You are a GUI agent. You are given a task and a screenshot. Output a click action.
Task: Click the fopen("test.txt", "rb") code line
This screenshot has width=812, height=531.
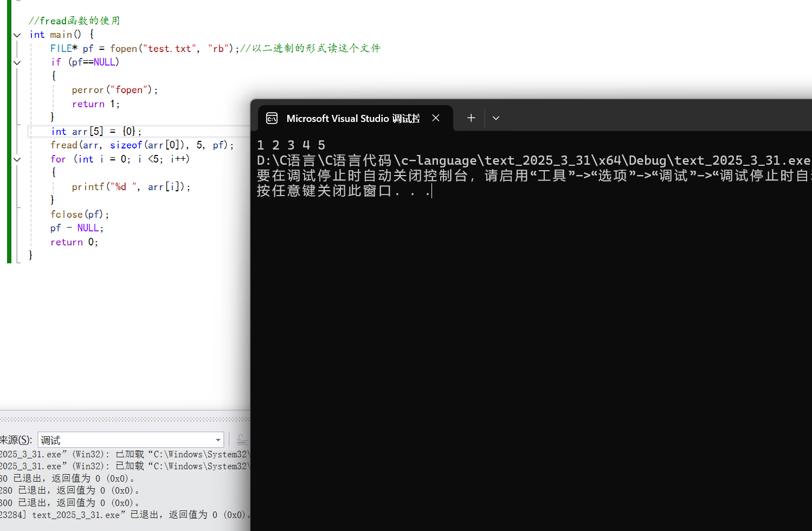tap(215, 49)
